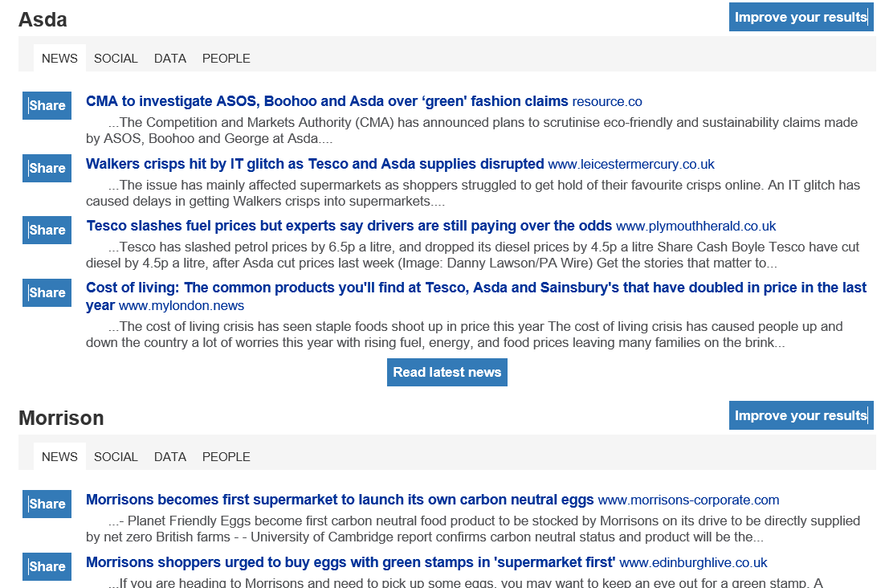Image resolution: width=885 pixels, height=588 pixels.
Task: Visit www.morrisons-corporate.com source link
Action: (688, 500)
